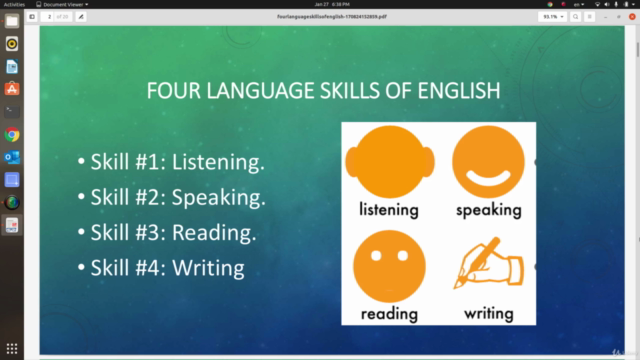Click the hand writing with pen image
Viewport: 640px width, 360px height.
pos(489,263)
